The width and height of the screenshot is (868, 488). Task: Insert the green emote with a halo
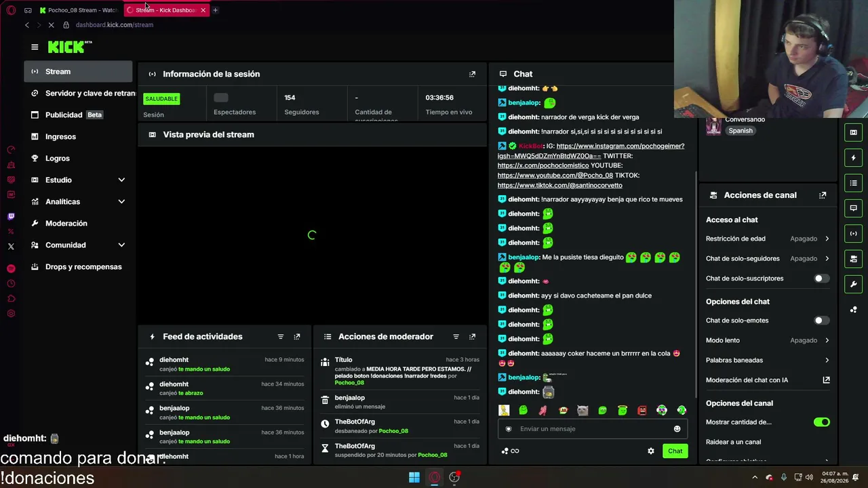[x=623, y=410]
